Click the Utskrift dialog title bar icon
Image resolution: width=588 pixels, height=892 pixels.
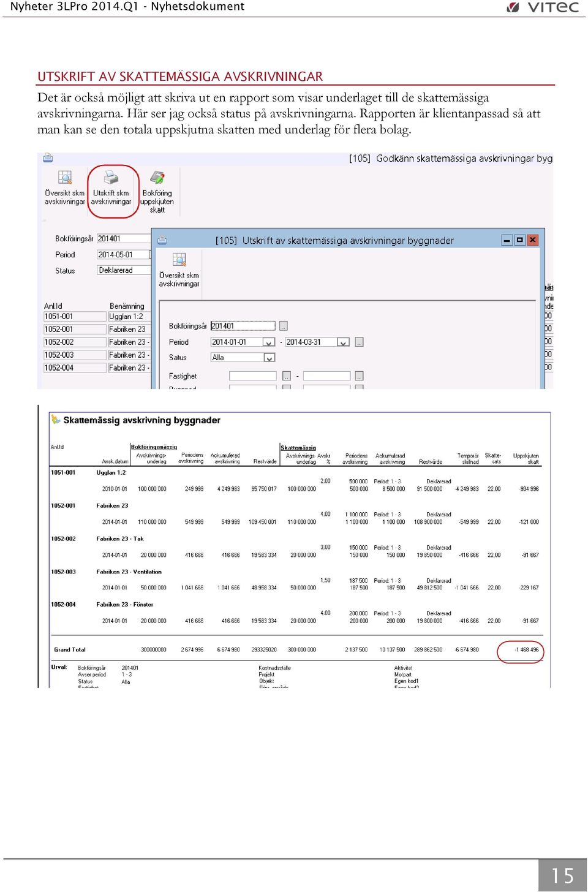tap(162, 240)
